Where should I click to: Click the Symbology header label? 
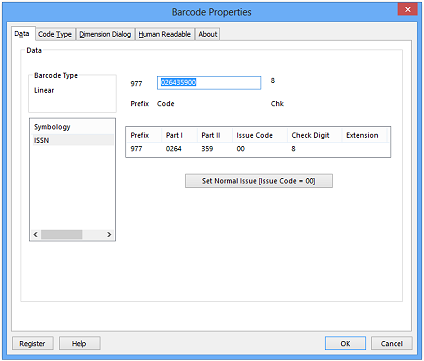(x=52, y=127)
